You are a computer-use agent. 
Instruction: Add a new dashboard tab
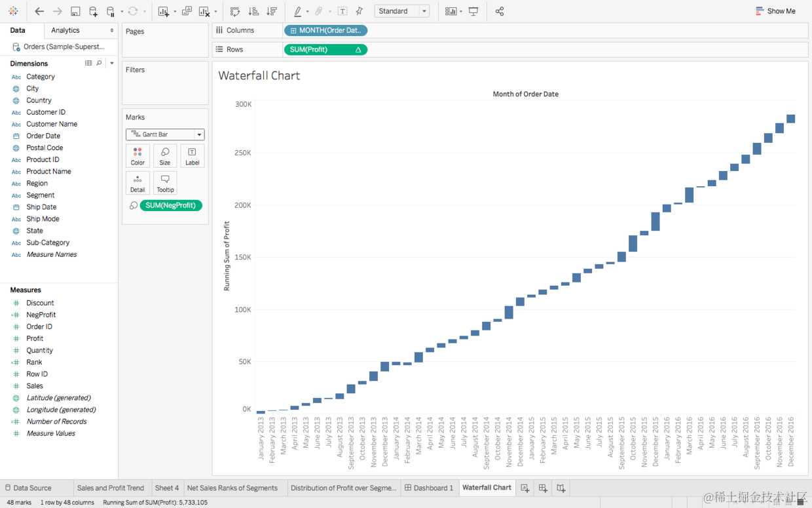point(543,488)
